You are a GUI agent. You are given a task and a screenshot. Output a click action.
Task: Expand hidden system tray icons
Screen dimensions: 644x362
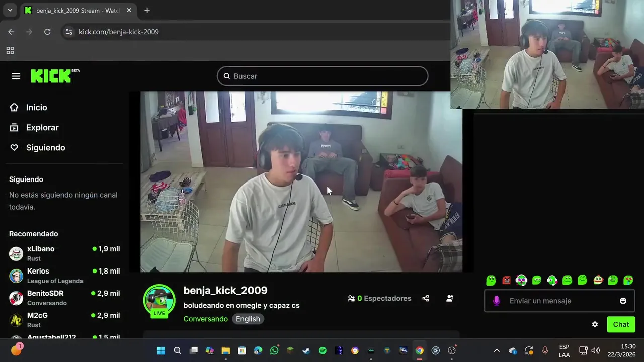497,351
